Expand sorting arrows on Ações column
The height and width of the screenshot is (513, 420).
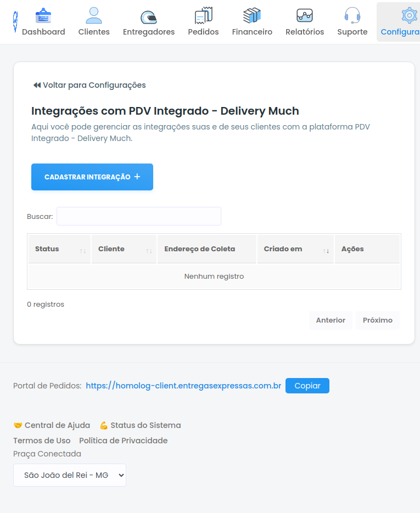click(367, 249)
